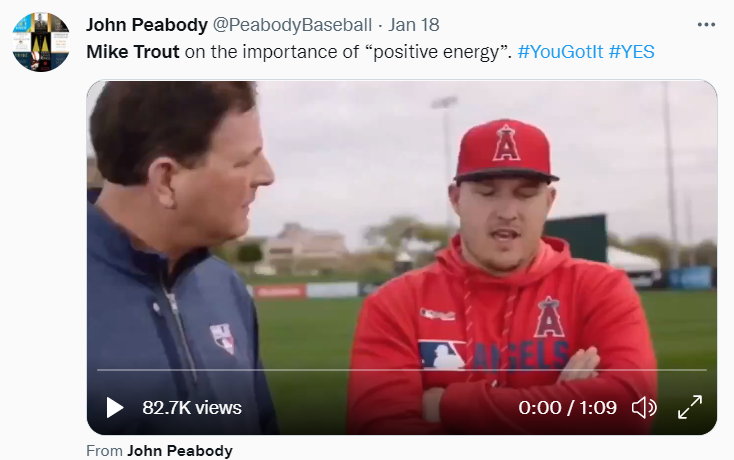
Task: Open the #YouGotIt hashtag
Action: pos(560,52)
